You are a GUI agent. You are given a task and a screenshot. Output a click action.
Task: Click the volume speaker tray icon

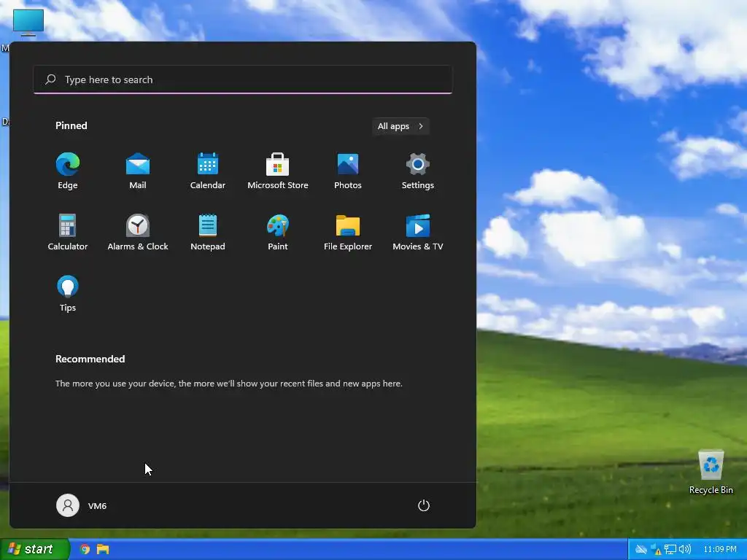684,549
